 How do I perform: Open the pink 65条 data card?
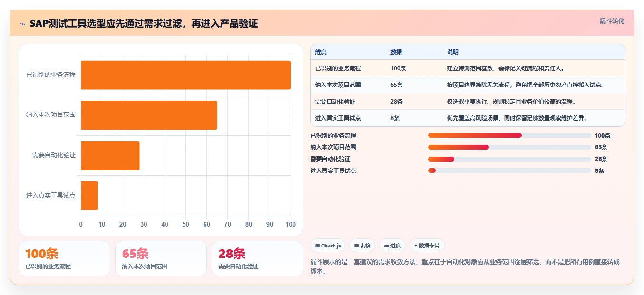[x=161, y=258]
